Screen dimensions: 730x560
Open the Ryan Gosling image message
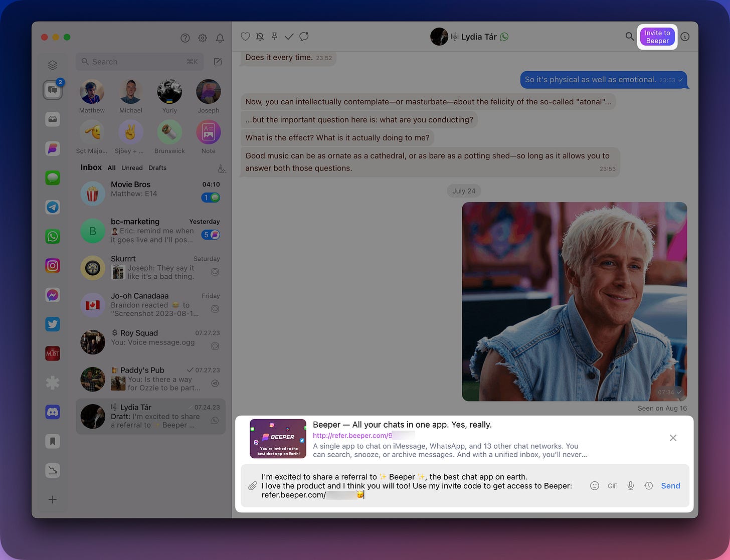pyautogui.click(x=575, y=301)
